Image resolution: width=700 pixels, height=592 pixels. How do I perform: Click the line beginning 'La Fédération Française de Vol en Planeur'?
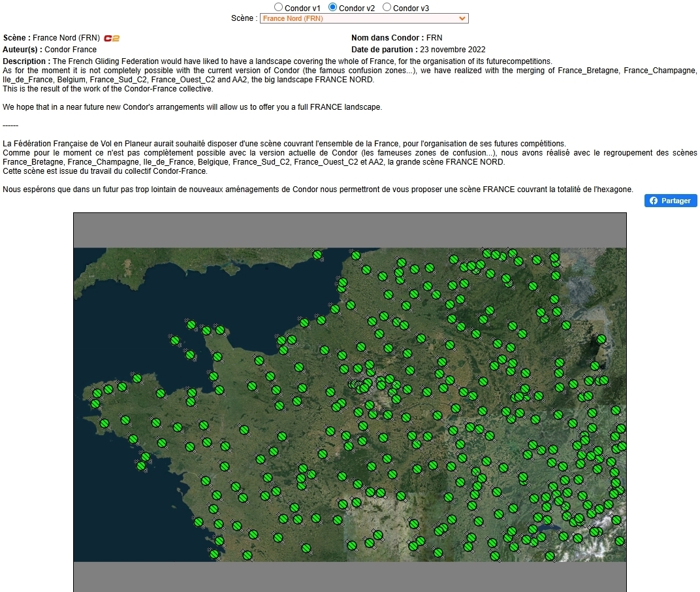(285, 144)
